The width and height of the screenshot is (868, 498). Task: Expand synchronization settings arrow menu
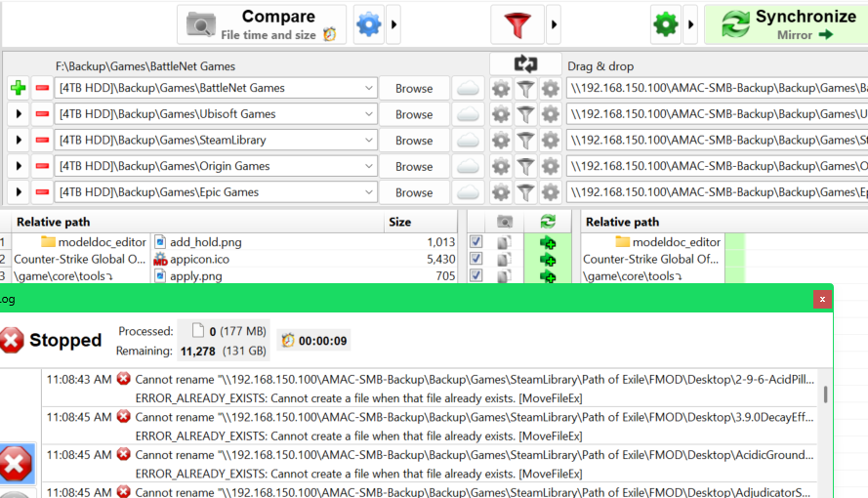point(690,24)
